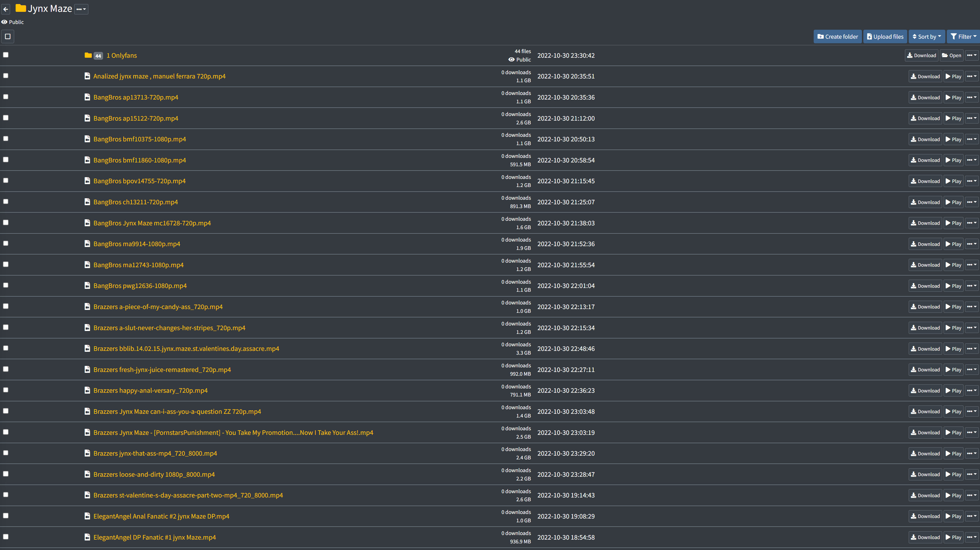
Task: Tick checkbox for BangBros ch13211-720p.mp4
Action: [x=6, y=201]
